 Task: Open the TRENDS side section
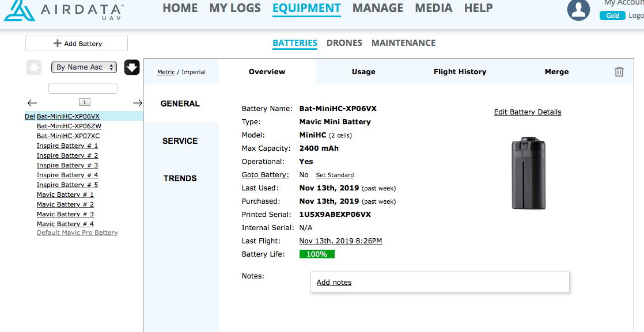pyautogui.click(x=180, y=178)
